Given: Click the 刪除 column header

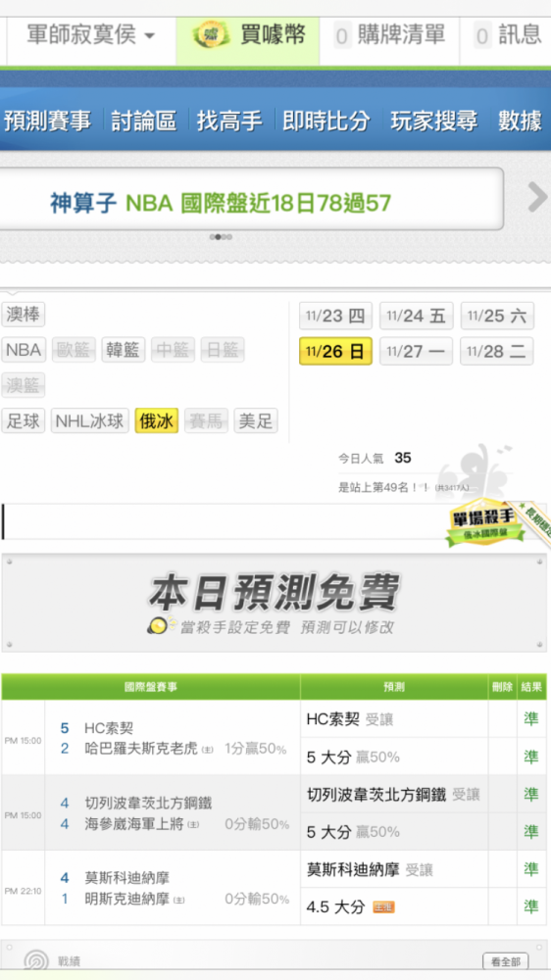Looking at the screenshot, I should 502,687.
